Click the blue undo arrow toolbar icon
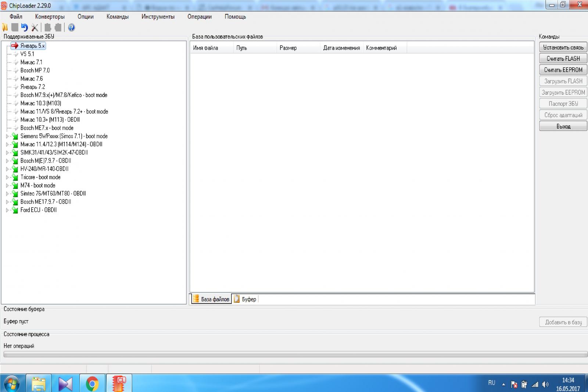588x392 pixels. pyautogui.click(x=24, y=28)
